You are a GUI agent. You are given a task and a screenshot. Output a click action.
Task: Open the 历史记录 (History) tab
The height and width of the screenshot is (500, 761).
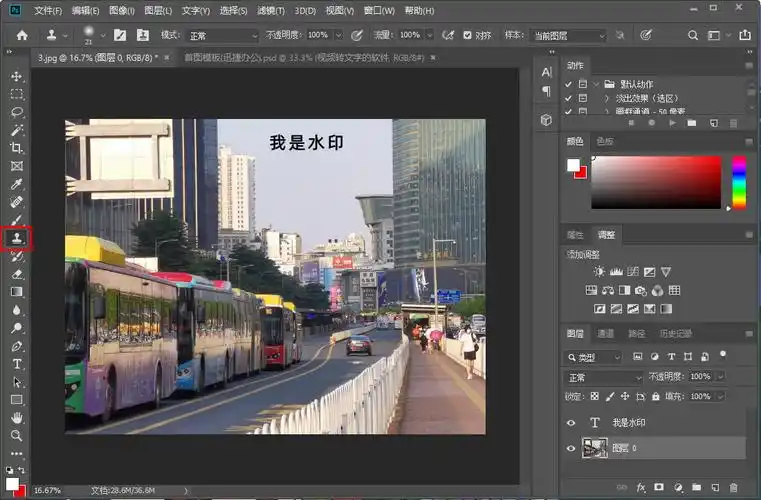(675, 333)
